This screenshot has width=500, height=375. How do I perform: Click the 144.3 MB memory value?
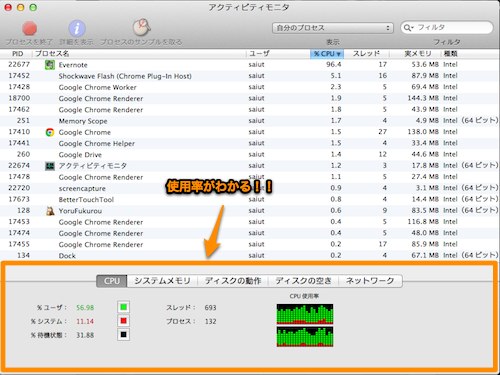[423, 98]
